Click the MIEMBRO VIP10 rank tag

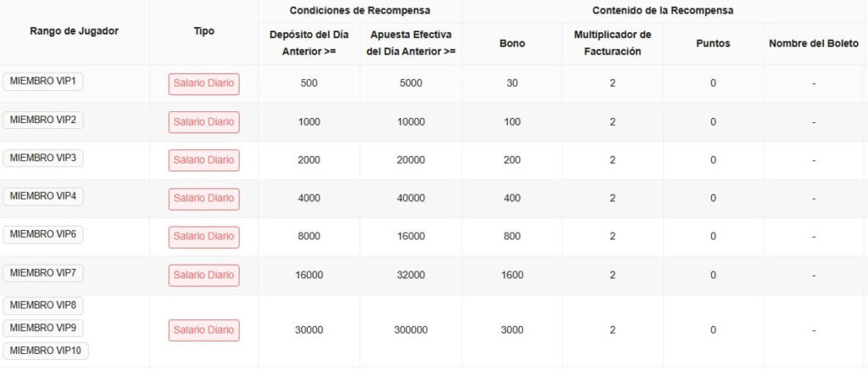[x=46, y=350]
